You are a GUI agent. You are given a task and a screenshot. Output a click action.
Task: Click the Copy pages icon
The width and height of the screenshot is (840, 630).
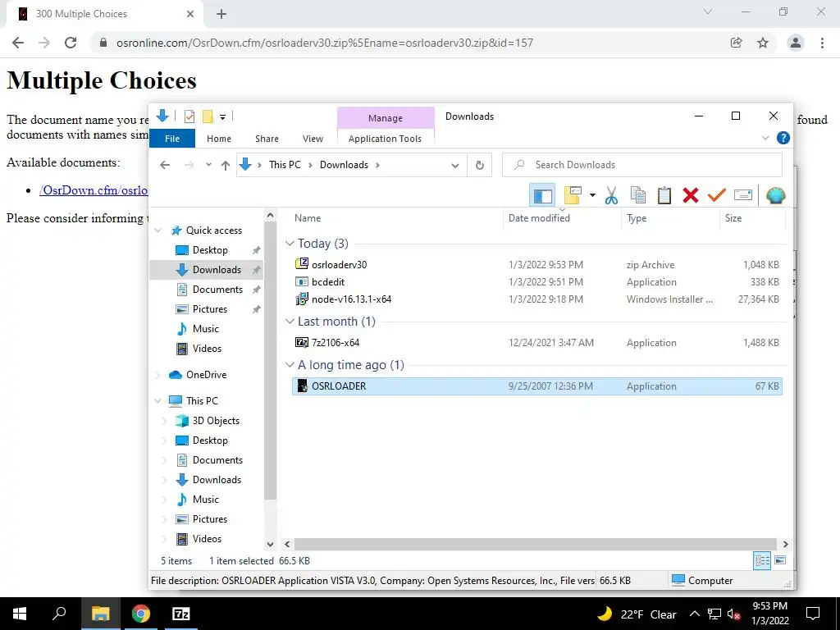click(638, 195)
